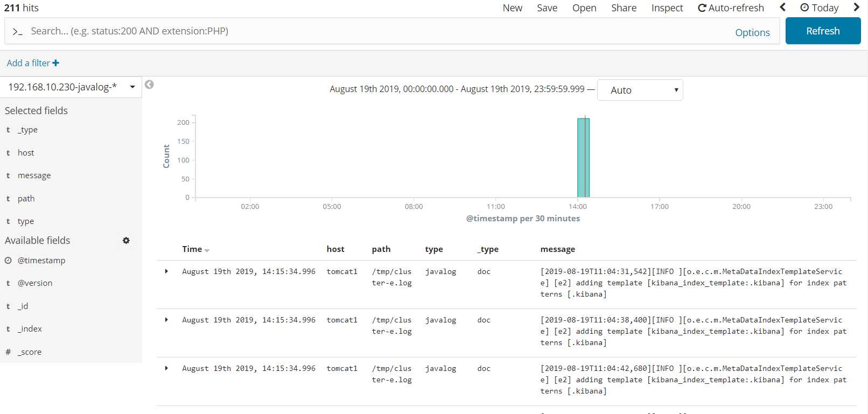
Task: Click the message column header
Action: pyautogui.click(x=558, y=249)
